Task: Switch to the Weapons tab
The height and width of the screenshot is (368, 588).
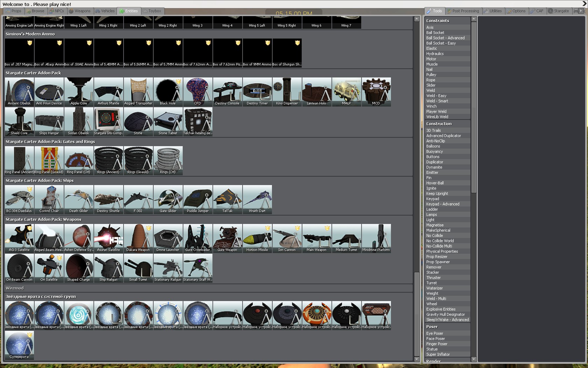Action: pos(79,11)
